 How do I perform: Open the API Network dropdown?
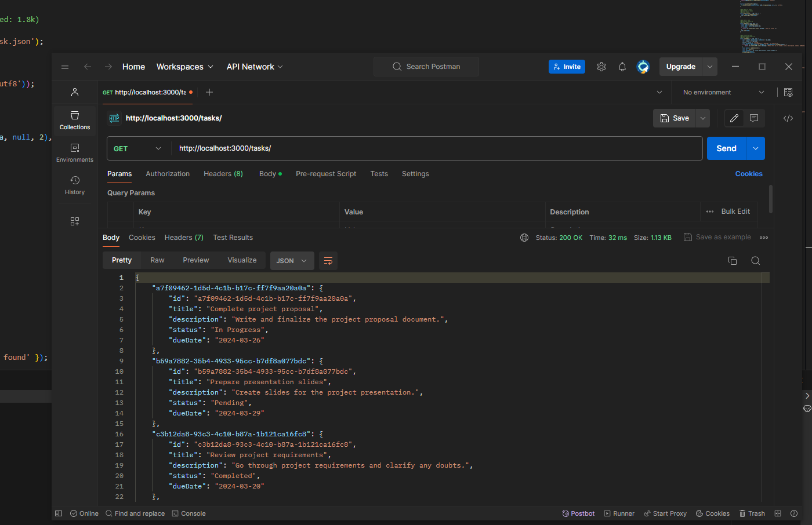(255, 67)
